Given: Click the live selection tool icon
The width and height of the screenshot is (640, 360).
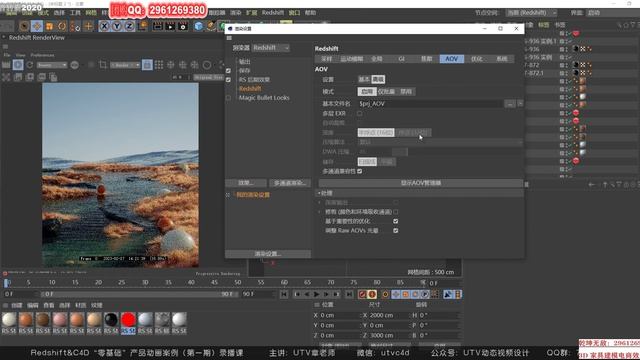Looking at the screenshot, I should click(24, 27).
